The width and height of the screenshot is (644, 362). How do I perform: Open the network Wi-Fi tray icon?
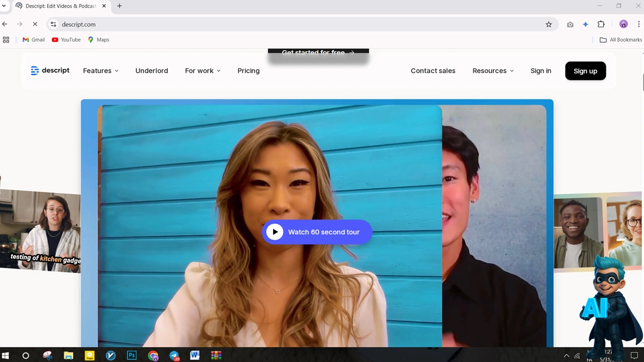coord(577,356)
